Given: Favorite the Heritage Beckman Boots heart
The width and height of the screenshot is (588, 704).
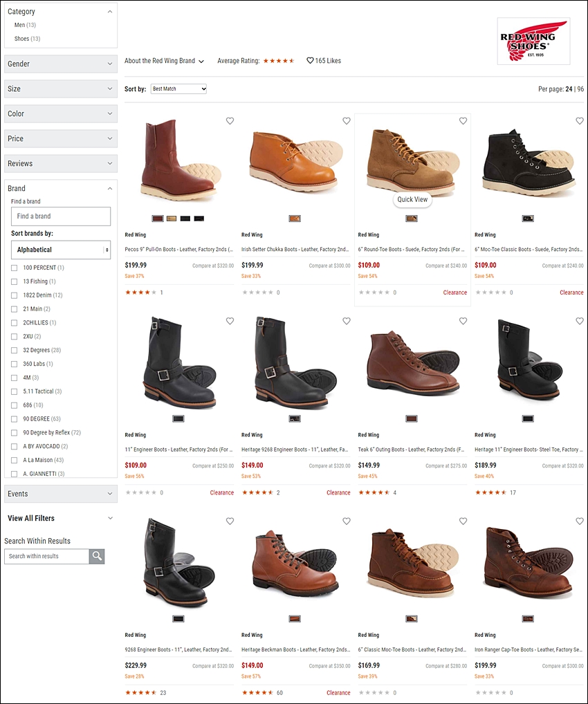Looking at the screenshot, I should (347, 521).
